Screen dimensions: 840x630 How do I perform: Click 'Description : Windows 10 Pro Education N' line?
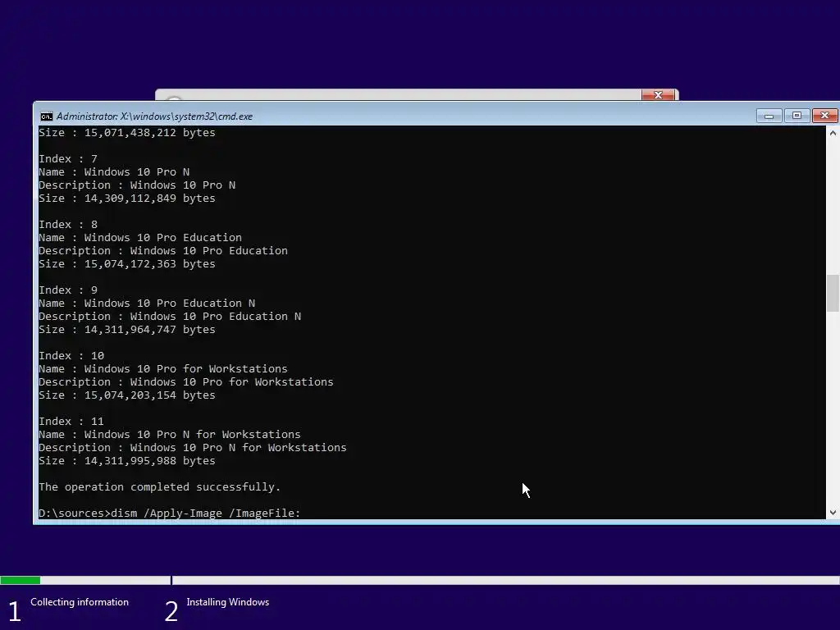click(170, 317)
